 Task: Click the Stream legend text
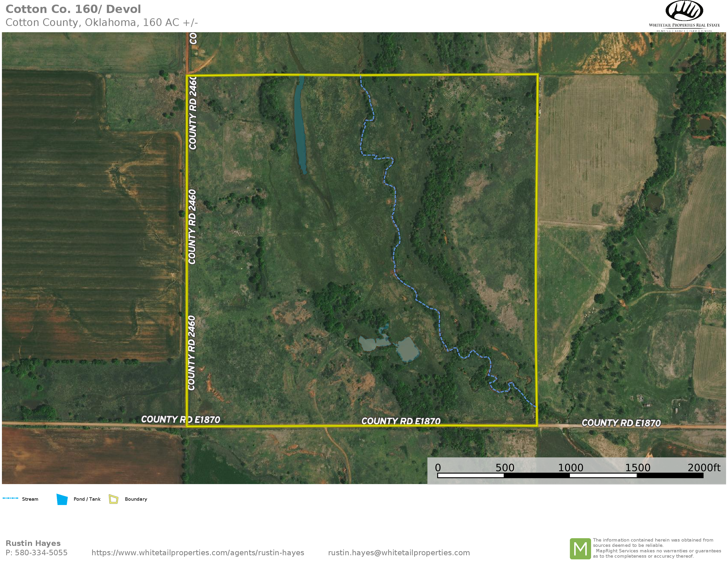pos(30,499)
